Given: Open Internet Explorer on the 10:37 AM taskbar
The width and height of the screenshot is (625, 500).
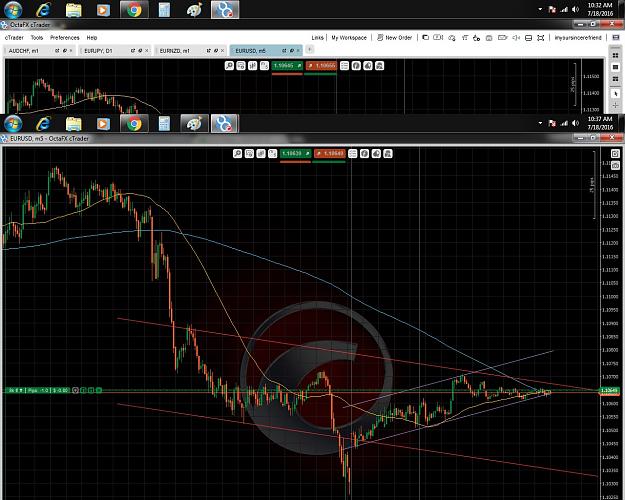Looking at the screenshot, I should click(x=43, y=124).
